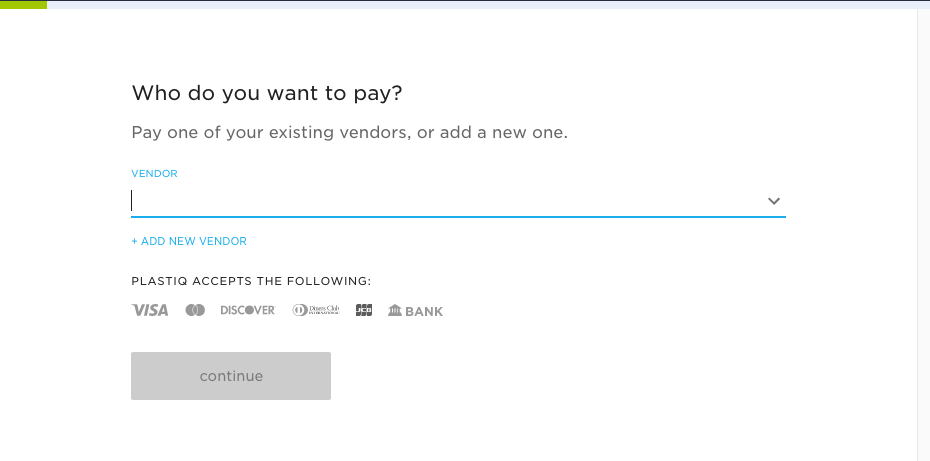Image resolution: width=930 pixels, height=461 pixels.
Task: Click the bank building icon
Action: 395,310
